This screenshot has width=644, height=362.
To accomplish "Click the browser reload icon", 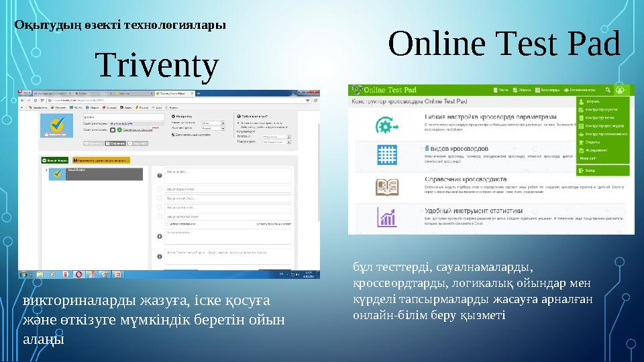I will pos(36,101).
